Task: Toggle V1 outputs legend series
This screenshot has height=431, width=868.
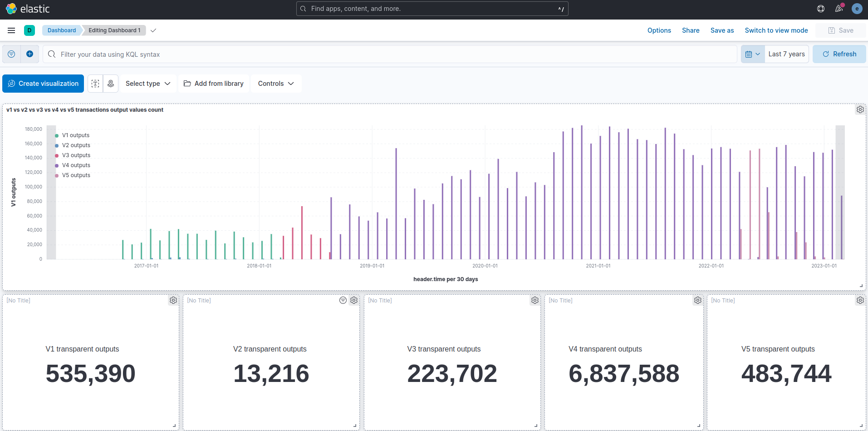Action: pos(75,135)
